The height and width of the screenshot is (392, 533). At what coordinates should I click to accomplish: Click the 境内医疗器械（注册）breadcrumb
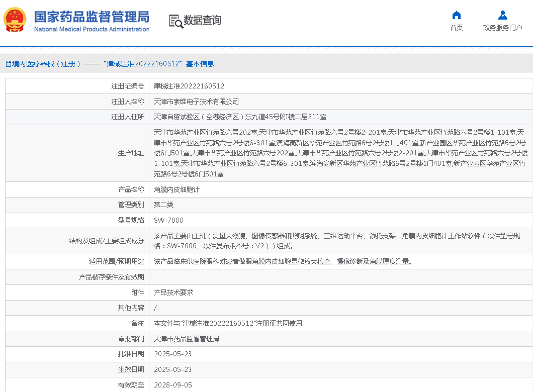pos(46,64)
